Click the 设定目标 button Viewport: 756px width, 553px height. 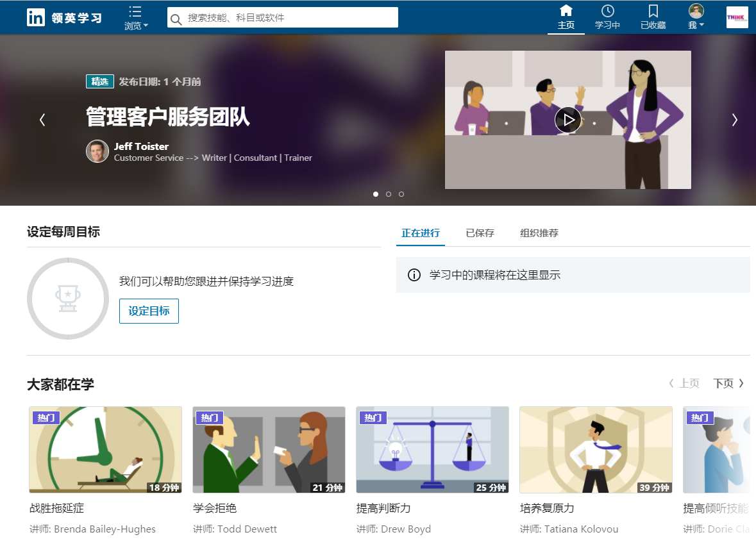click(x=149, y=311)
